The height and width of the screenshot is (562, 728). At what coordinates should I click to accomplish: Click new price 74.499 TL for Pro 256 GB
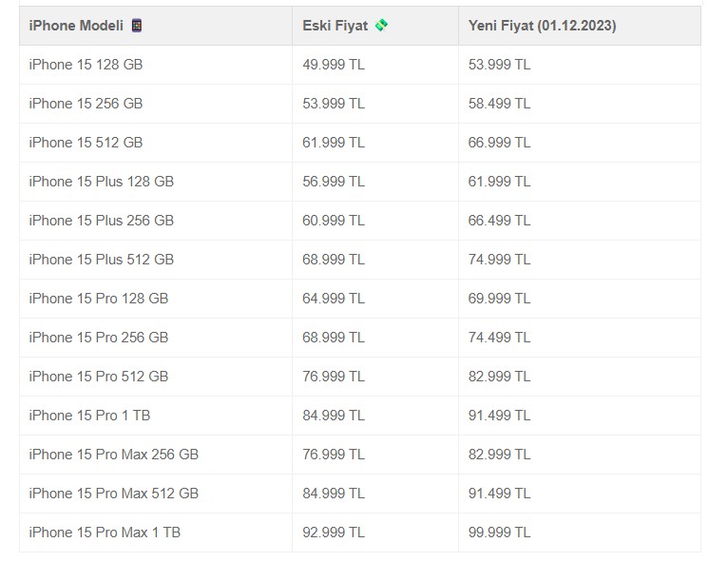(499, 338)
